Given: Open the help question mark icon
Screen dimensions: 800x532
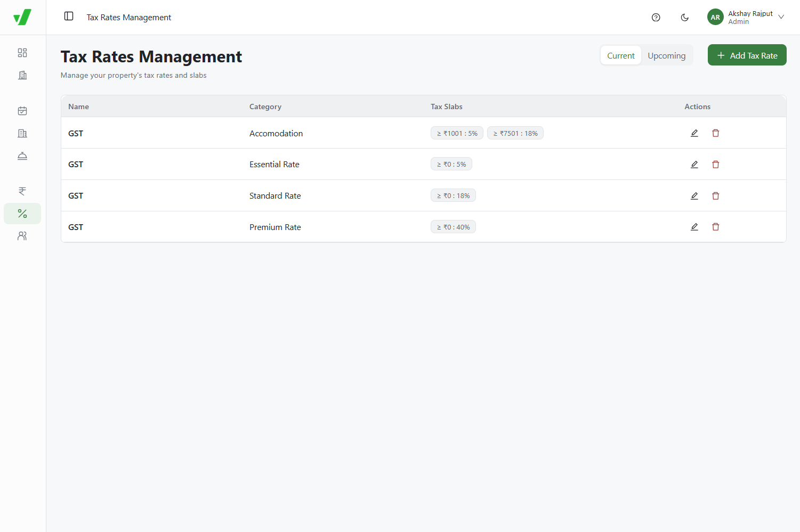Looking at the screenshot, I should [x=656, y=18].
